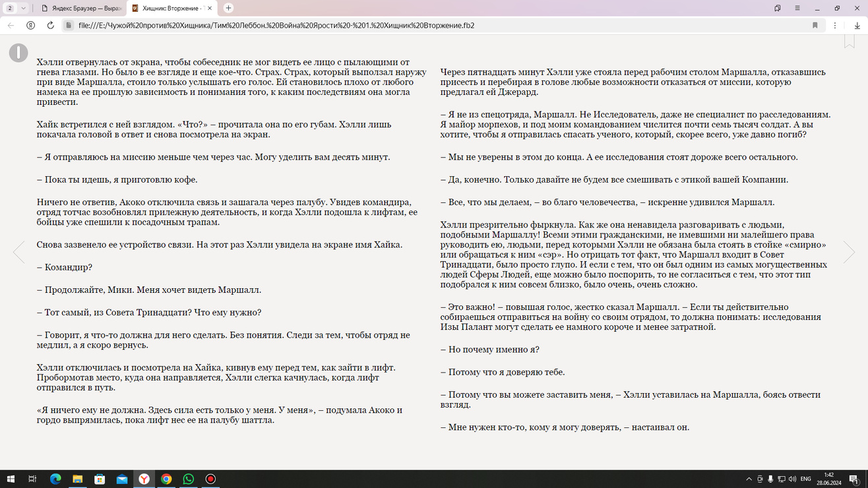
Task: Click the volume speaker icon in the tray
Action: 792,479
